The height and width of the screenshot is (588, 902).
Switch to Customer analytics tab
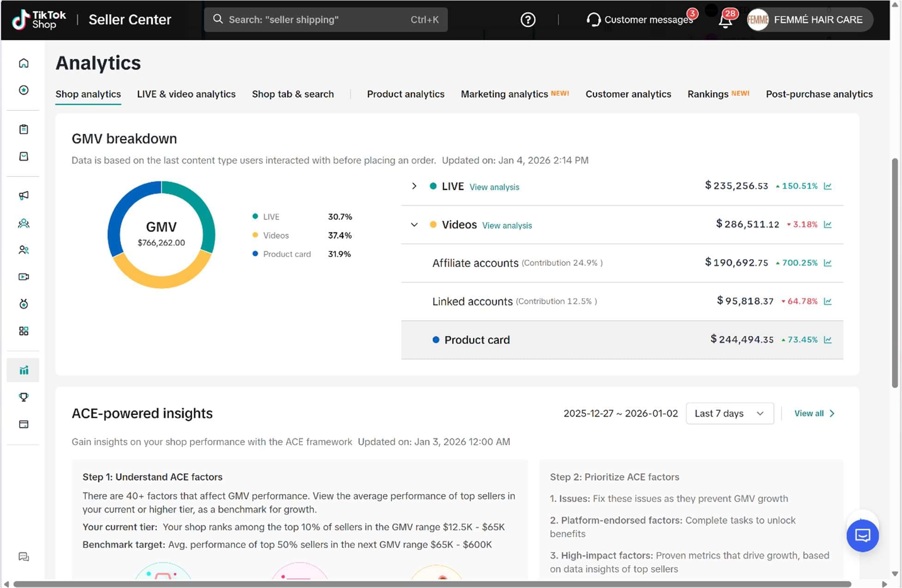click(x=628, y=94)
